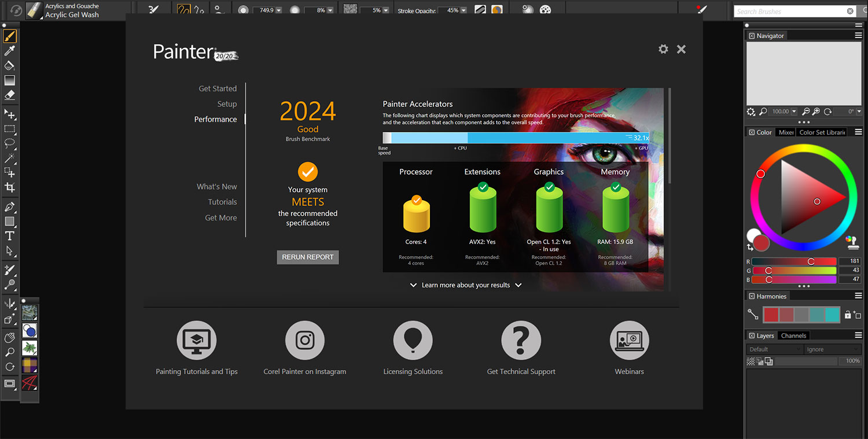
Task: Select the Crop tool
Action: (x=10, y=187)
